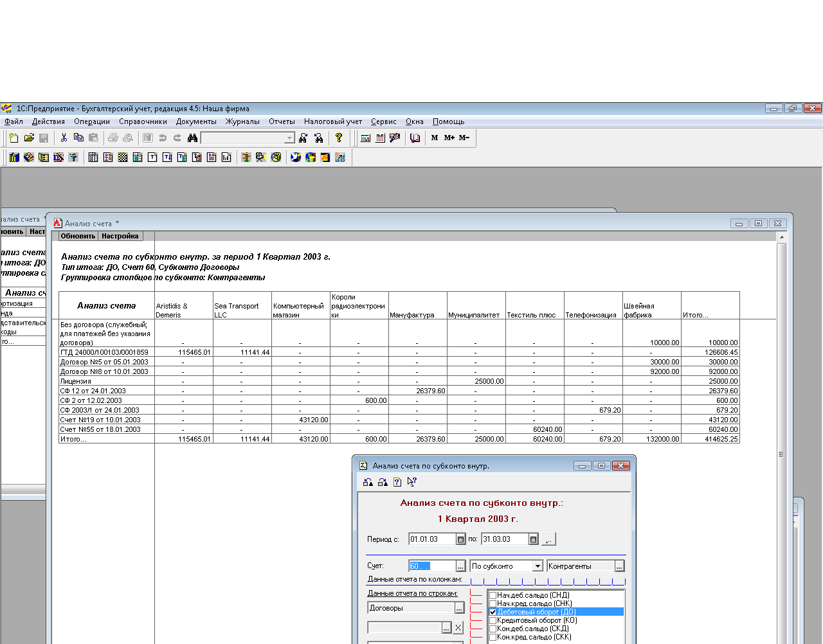Enable Нач.кред.сальдо (СНК) checkbox

(493, 604)
